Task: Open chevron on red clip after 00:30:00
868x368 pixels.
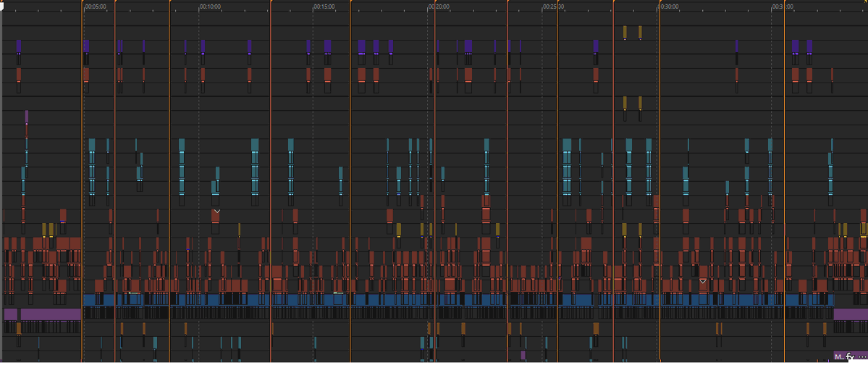Action: (702, 282)
